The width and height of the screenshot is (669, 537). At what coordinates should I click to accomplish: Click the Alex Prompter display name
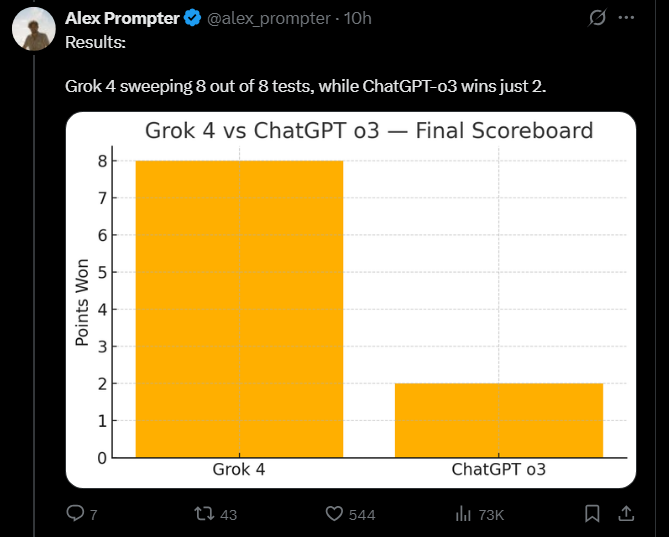[122, 18]
